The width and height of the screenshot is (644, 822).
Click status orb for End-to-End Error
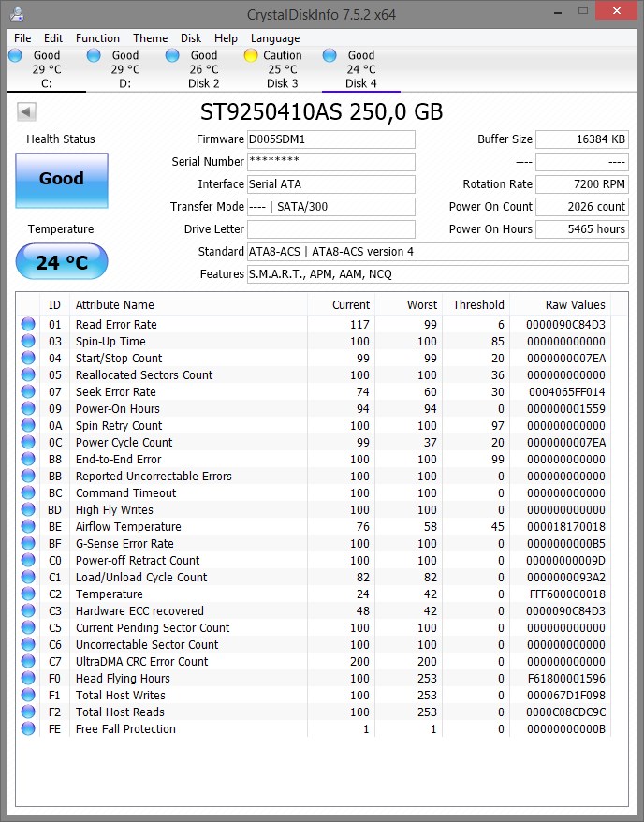coord(28,459)
